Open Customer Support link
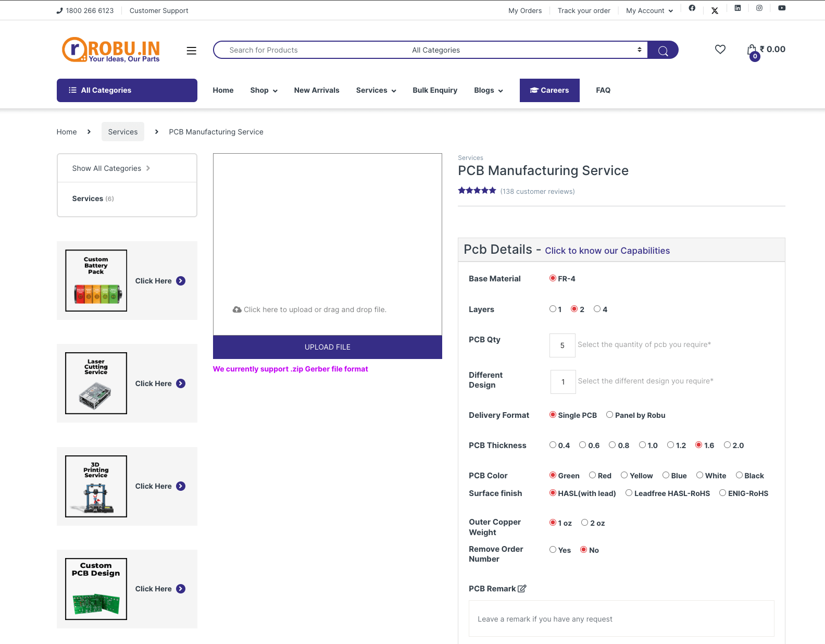This screenshot has width=825, height=644. (159, 10)
